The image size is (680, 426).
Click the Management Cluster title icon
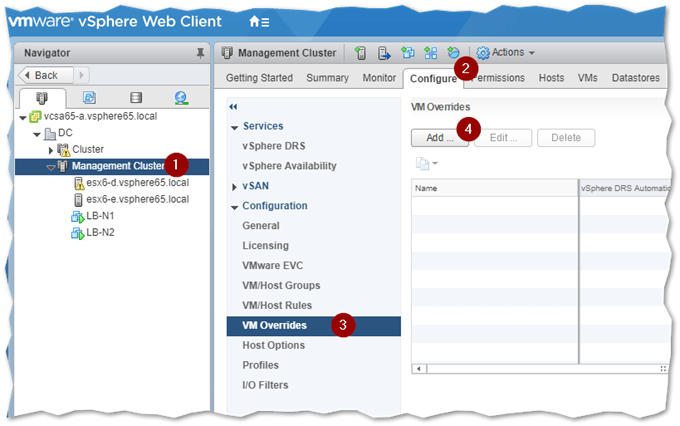coord(227,53)
